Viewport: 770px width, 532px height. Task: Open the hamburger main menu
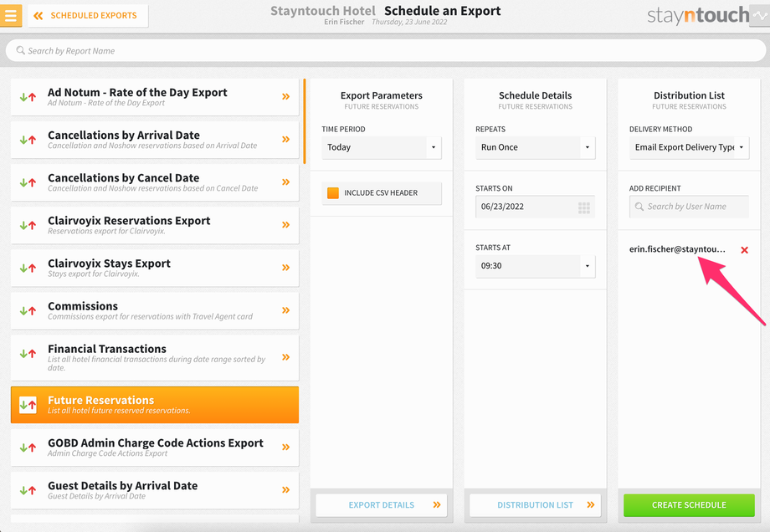coord(10,15)
